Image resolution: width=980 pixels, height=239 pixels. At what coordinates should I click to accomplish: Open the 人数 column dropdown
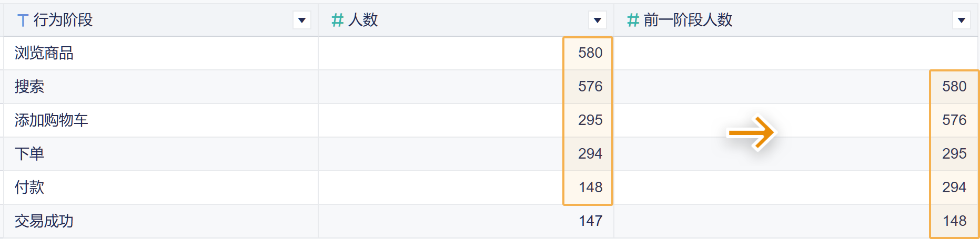tap(598, 20)
